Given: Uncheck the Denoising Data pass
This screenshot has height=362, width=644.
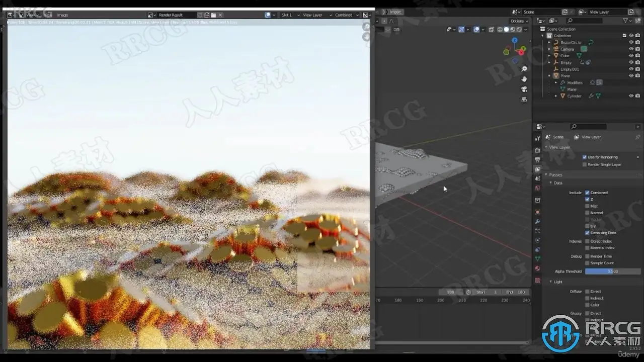Looking at the screenshot, I should coord(587,233).
